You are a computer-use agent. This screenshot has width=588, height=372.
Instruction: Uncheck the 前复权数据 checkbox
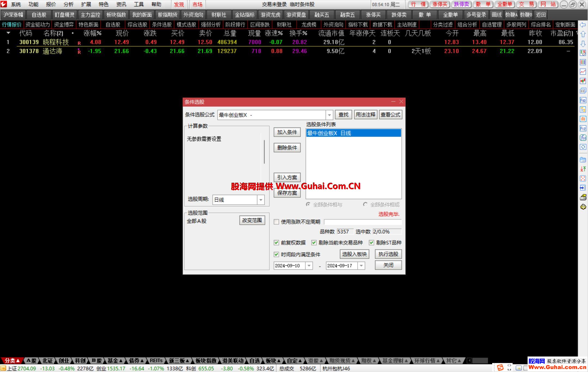pyautogui.click(x=276, y=243)
